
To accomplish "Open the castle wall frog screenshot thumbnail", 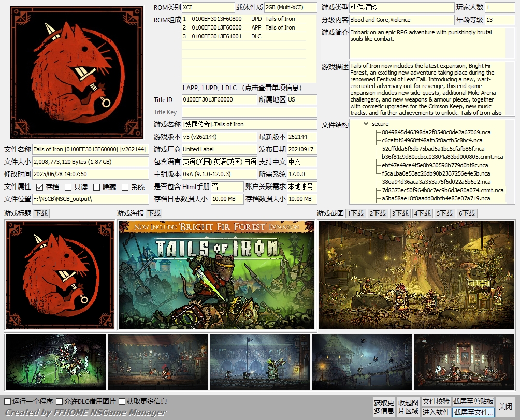I will tap(260, 362).
